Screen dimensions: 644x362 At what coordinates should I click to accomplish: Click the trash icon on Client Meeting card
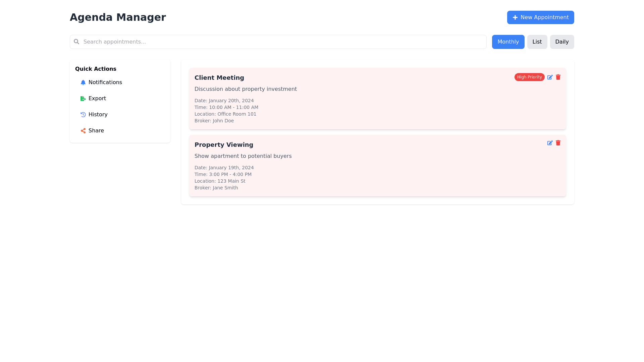click(x=558, y=77)
